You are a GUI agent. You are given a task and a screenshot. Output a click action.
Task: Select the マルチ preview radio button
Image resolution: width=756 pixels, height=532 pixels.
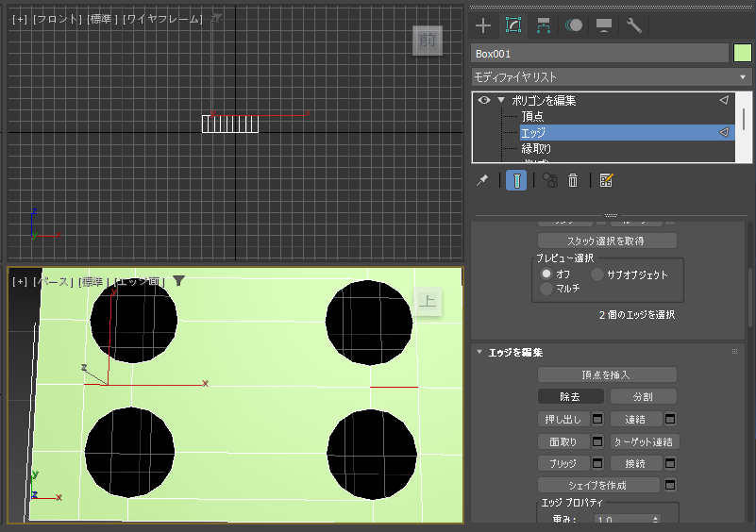coord(546,289)
